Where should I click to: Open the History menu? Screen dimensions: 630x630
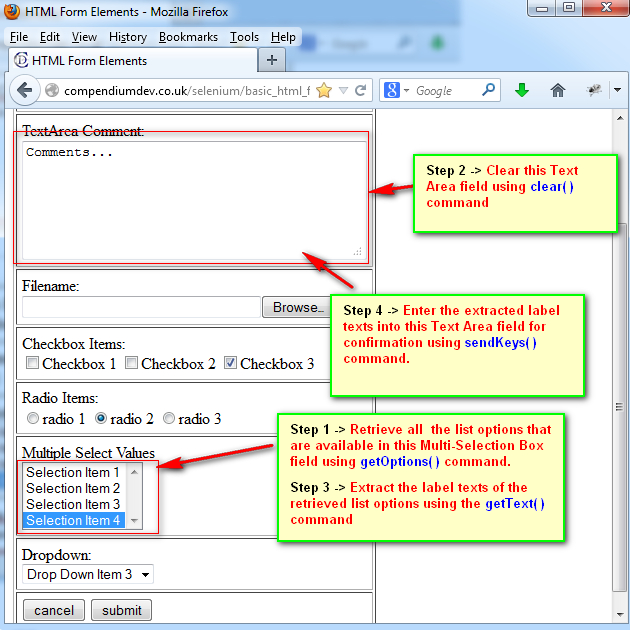[x=128, y=37]
